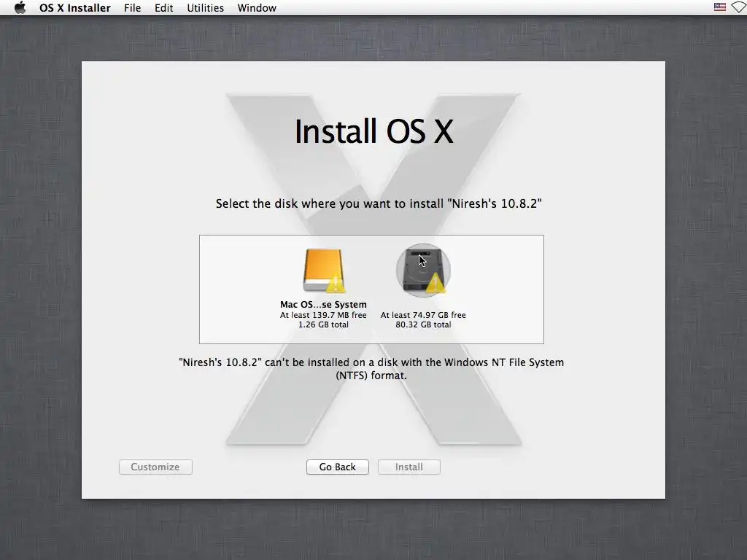
Task: Open the Apple menu
Action: point(20,7)
